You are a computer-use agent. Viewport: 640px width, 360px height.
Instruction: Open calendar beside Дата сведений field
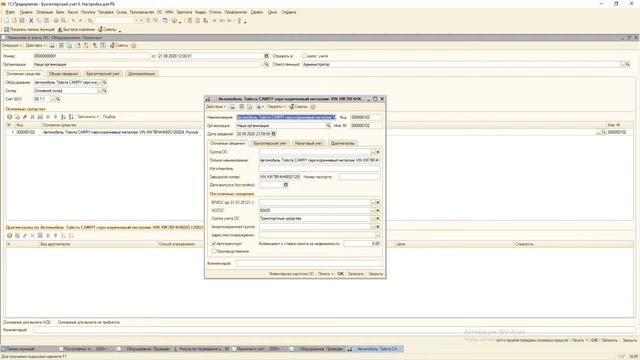tap(273, 134)
